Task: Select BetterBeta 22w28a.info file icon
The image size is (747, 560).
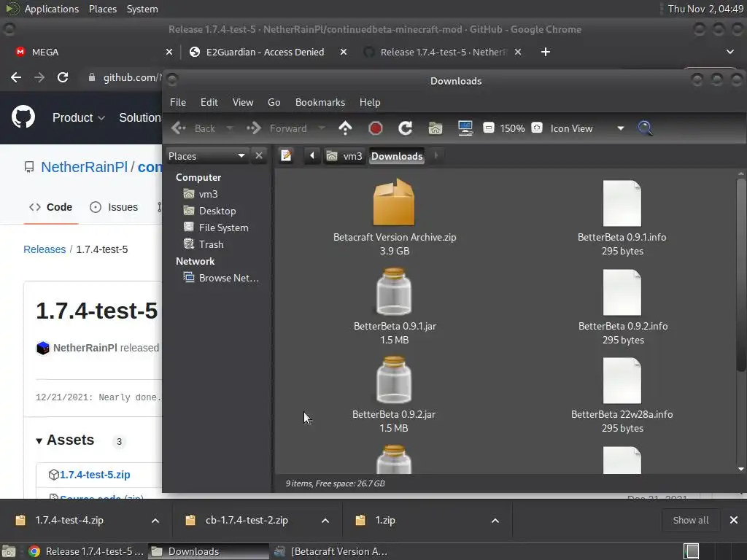Action: [x=622, y=381]
